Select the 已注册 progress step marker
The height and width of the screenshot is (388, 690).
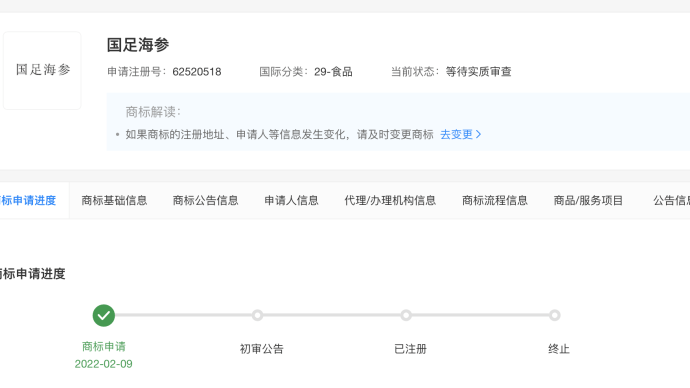coord(406,315)
